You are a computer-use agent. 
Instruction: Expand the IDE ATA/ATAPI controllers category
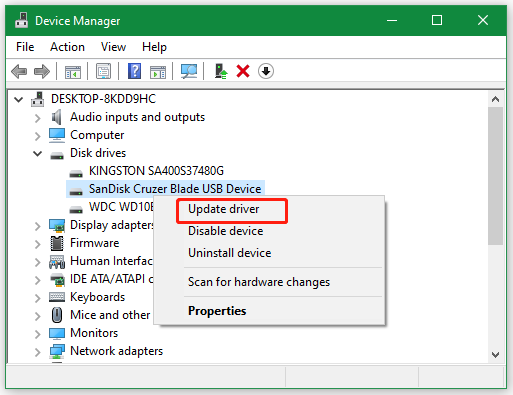point(38,280)
